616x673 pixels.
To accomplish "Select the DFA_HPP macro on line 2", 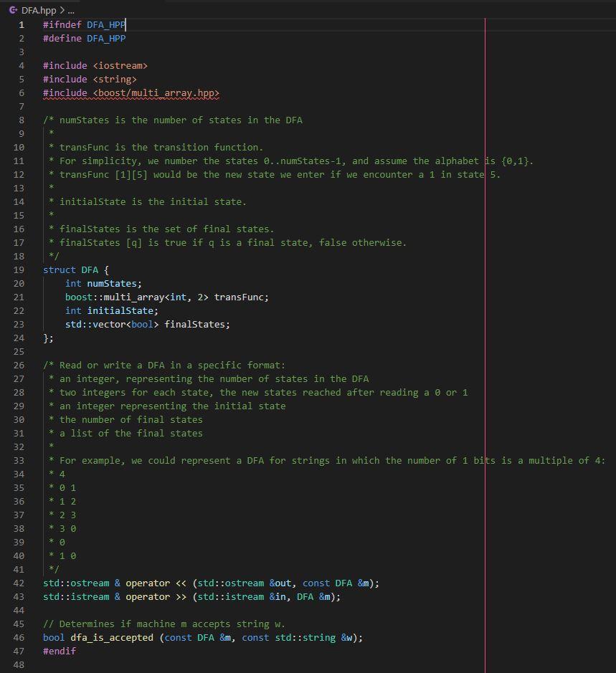I will (105, 38).
